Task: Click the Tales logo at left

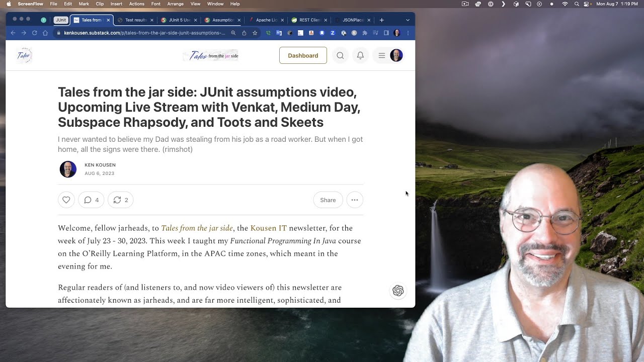Action: [x=24, y=55]
